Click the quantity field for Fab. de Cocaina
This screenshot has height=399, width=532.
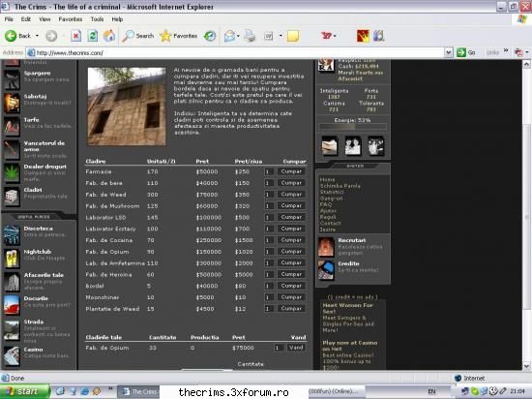pos(268,240)
